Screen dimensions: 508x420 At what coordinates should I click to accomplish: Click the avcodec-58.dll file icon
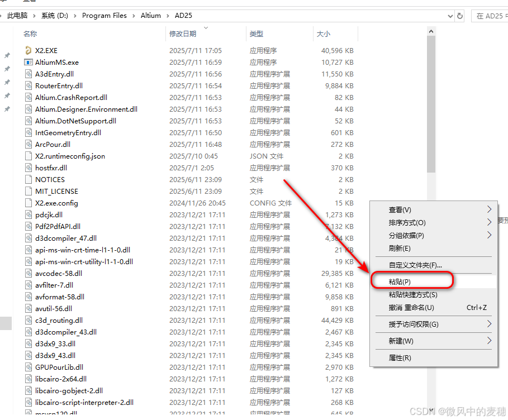pos(29,273)
